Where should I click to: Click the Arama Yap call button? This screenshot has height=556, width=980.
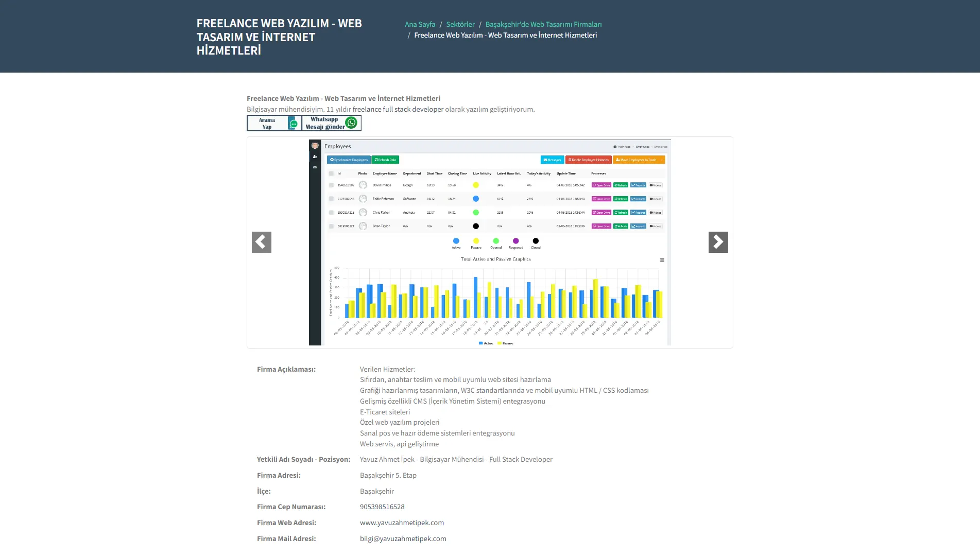[x=274, y=123]
